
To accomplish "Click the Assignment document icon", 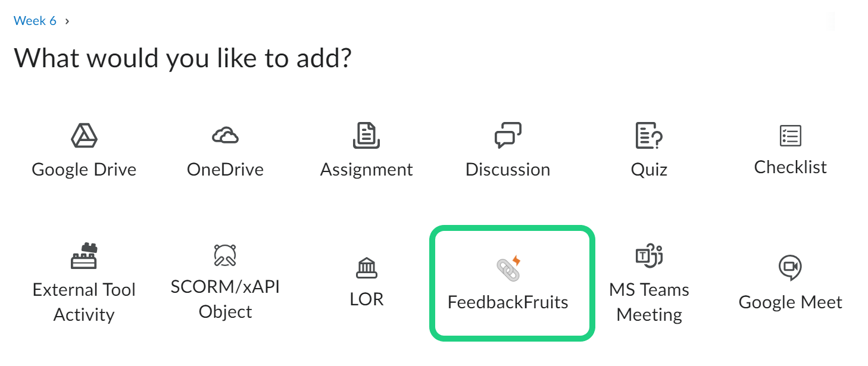I will (x=366, y=135).
